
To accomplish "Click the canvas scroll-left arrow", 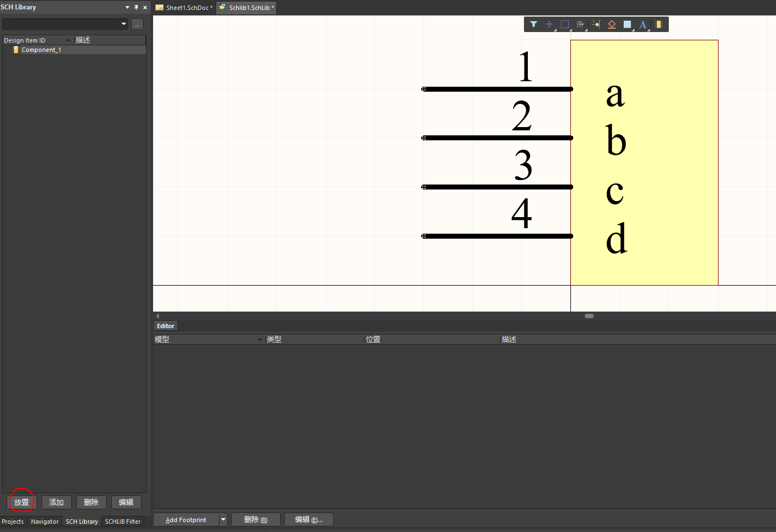I will (x=158, y=316).
